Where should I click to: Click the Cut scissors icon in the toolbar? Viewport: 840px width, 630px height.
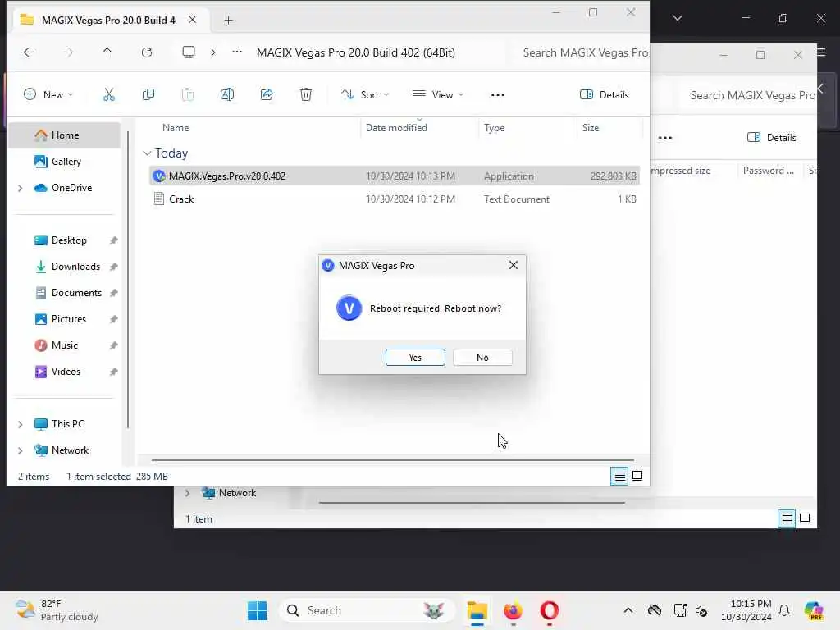[x=109, y=95]
